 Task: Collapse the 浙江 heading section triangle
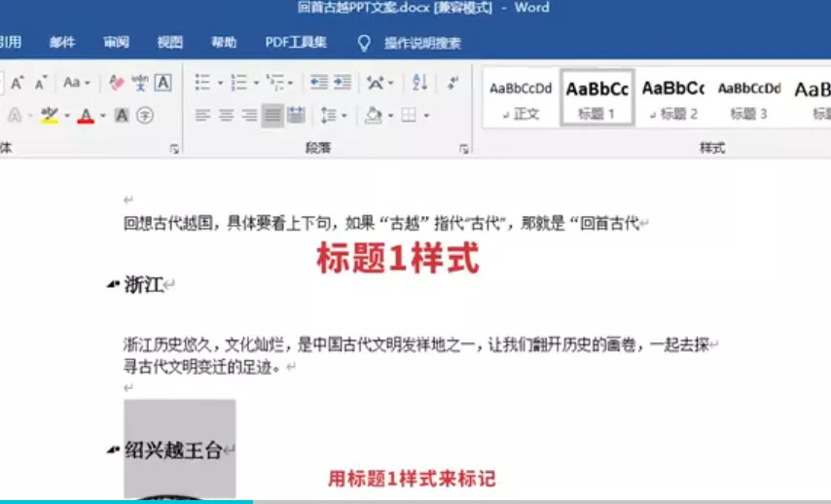click(x=112, y=285)
